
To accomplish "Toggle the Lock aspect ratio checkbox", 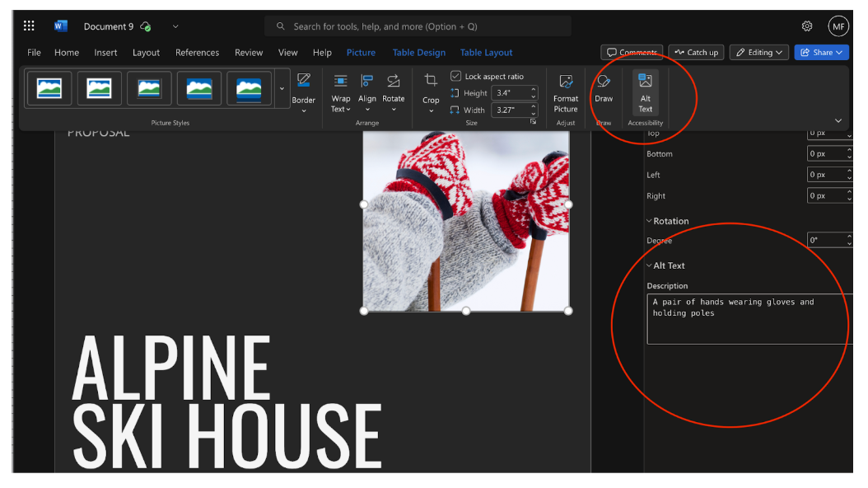I will (x=455, y=75).
